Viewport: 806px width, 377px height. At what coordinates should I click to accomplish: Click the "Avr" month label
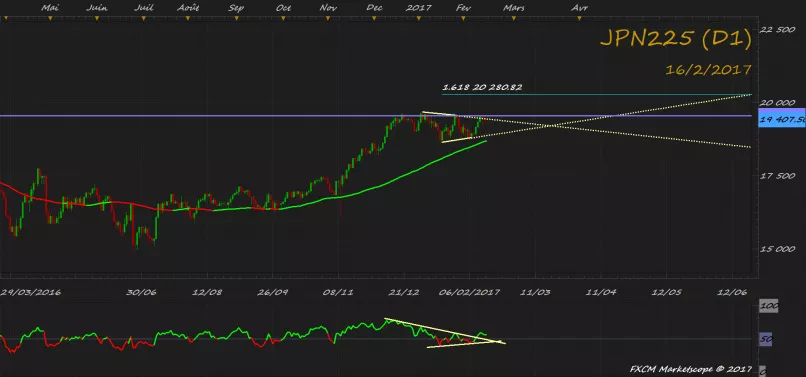[x=579, y=8]
